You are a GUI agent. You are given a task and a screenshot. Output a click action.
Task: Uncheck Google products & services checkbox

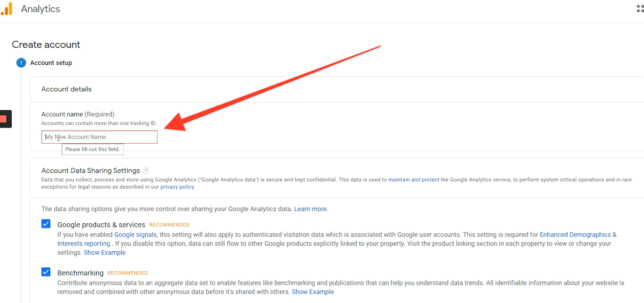pos(46,224)
